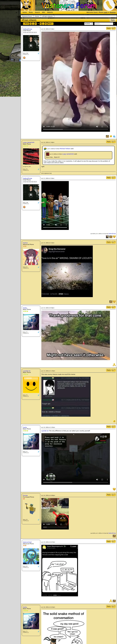Click the search settings gear icon
This screenshot has height=644, width=117.
pos(114,24)
